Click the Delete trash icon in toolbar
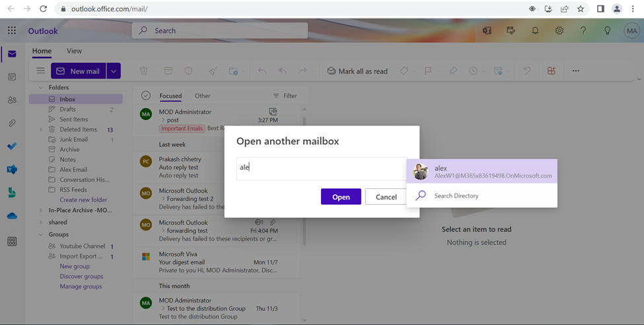Image resolution: width=644 pixels, height=325 pixels. click(x=144, y=71)
